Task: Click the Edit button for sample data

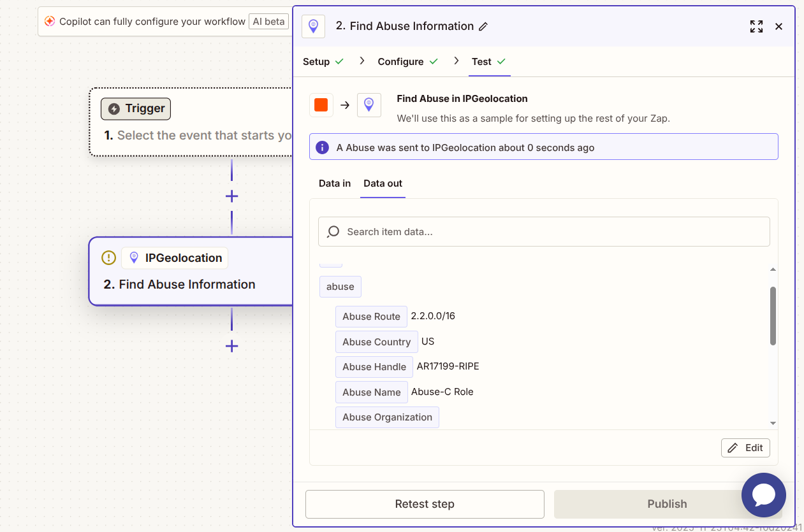Action: 745,448
